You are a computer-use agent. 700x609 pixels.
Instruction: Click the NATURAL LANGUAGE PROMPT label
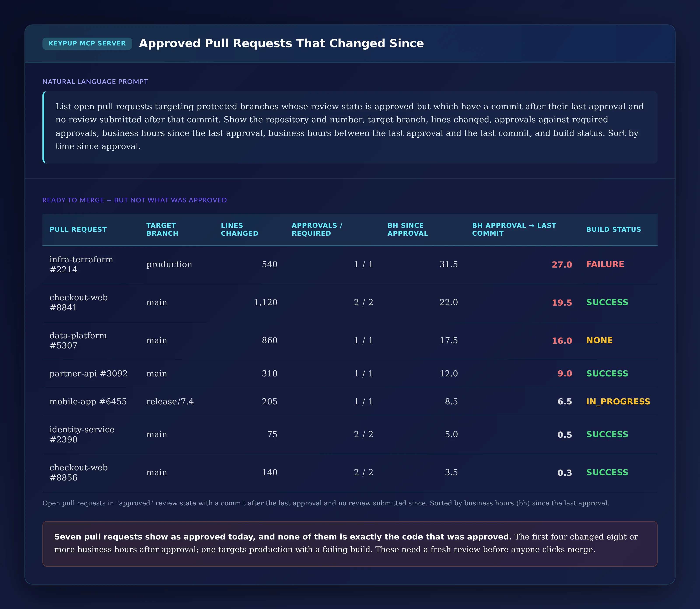click(95, 82)
